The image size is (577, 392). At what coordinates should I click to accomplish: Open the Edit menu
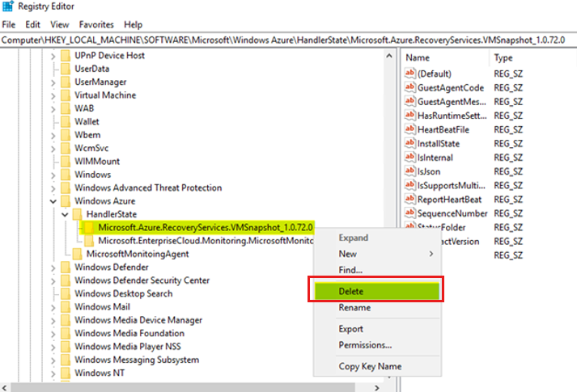click(x=32, y=24)
